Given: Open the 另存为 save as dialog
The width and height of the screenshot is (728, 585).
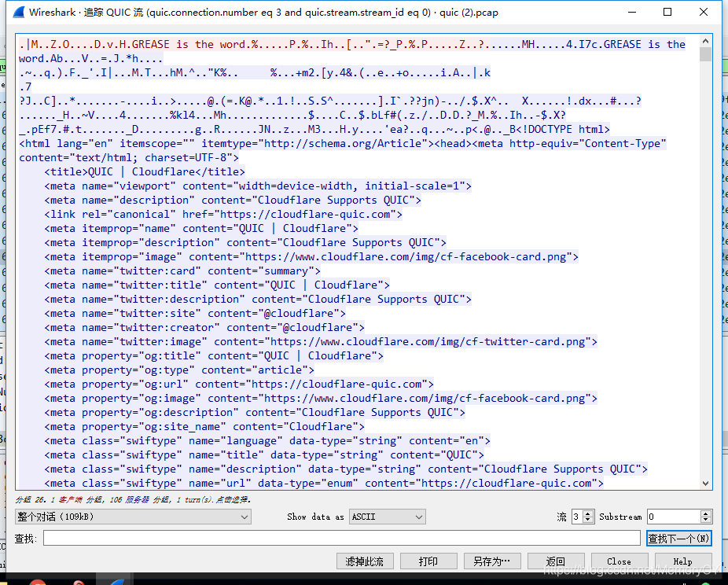Looking at the screenshot, I should pos(491,561).
